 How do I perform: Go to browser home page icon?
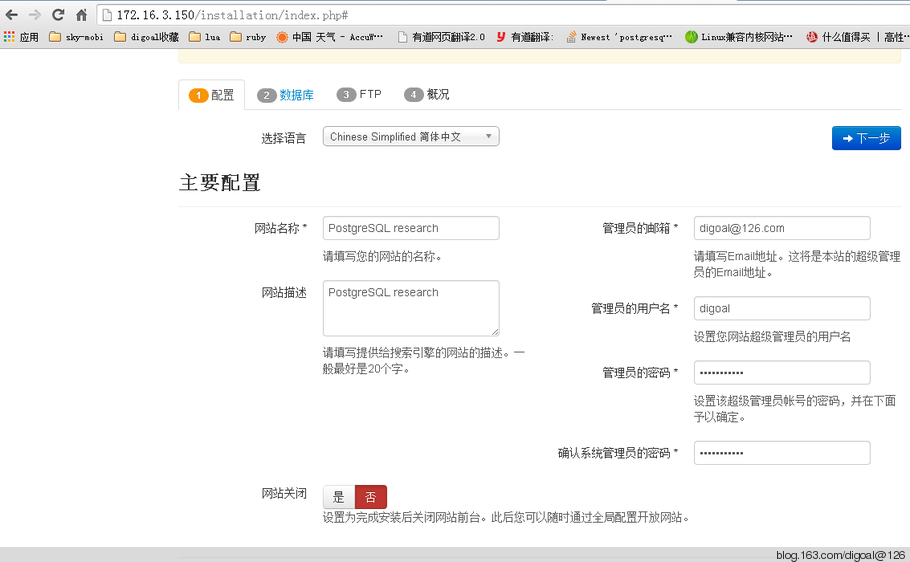coord(81,15)
